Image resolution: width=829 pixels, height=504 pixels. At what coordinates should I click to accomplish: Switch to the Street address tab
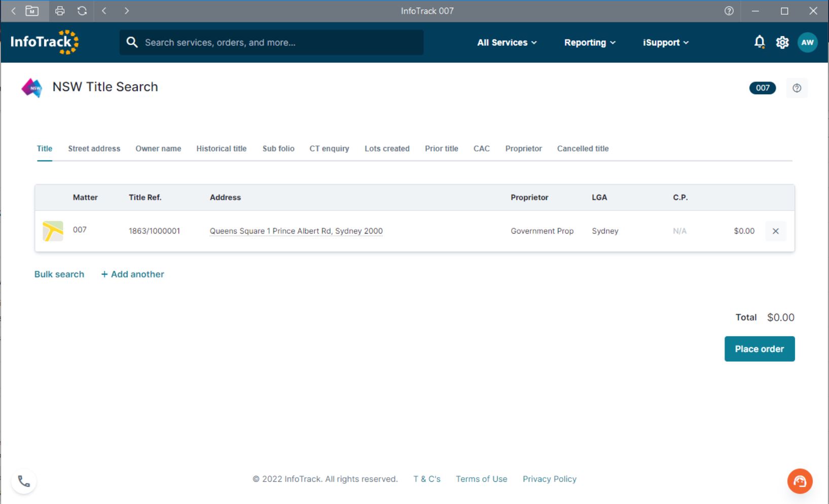94,148
